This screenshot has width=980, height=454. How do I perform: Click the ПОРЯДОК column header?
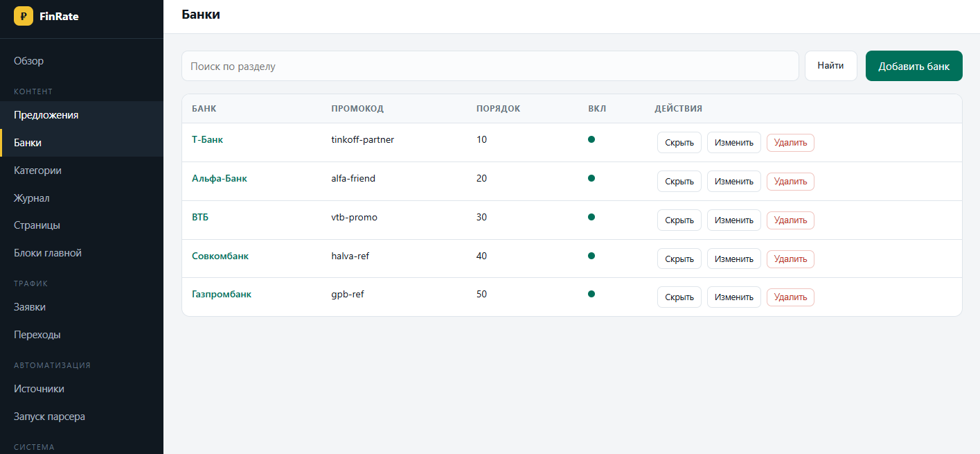click(x=498, y=109)
